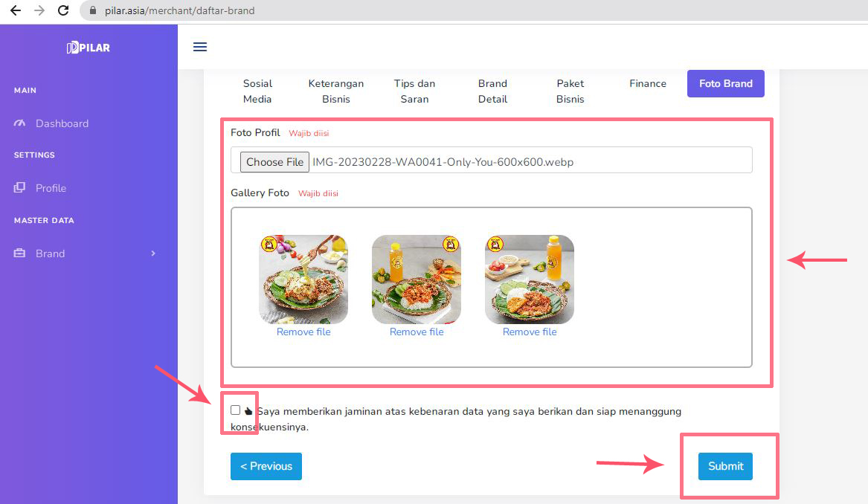Open Brand menu under Master Data
This screenshot has width=868, height=504.
click(51, 253)
